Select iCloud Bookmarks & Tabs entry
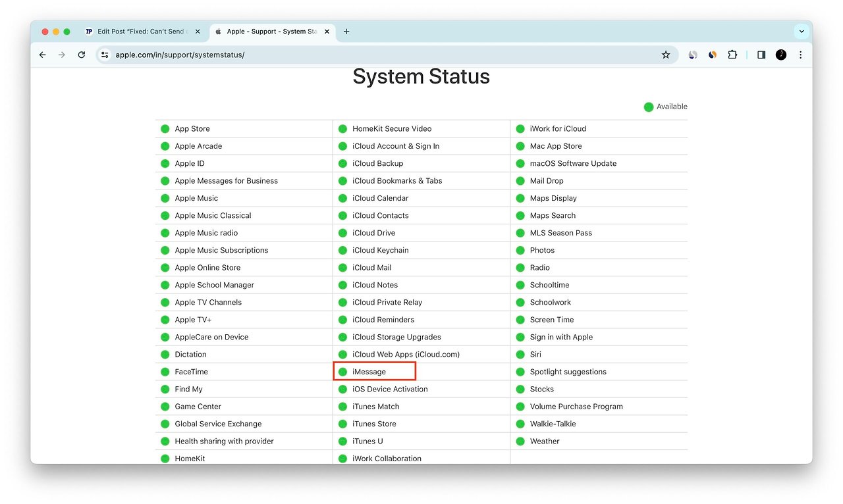This screenshot has width=843, height=504. (421, 181)
